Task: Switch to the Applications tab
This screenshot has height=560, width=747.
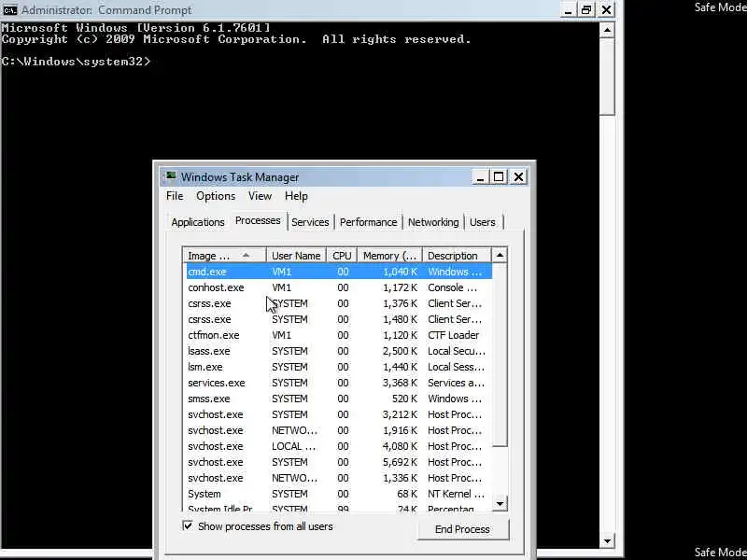Action: pos(198,222)
